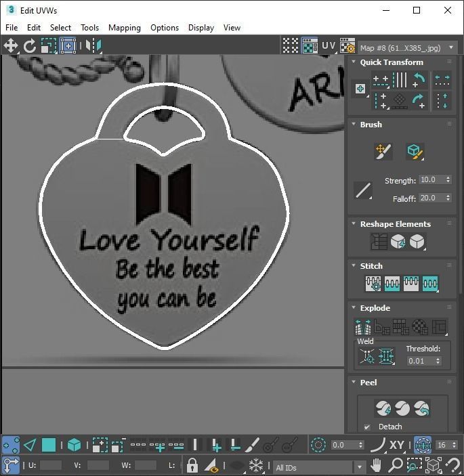Viewport: 464px width, 476px height.
Task: Click the Quick Peel icon
Action: pos(383,408)
